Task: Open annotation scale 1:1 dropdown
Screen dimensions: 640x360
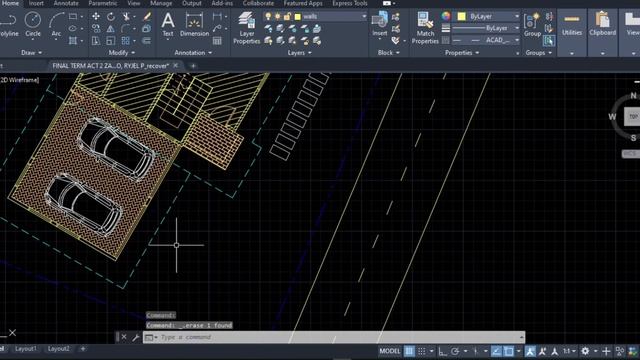Action: [569, 351]
